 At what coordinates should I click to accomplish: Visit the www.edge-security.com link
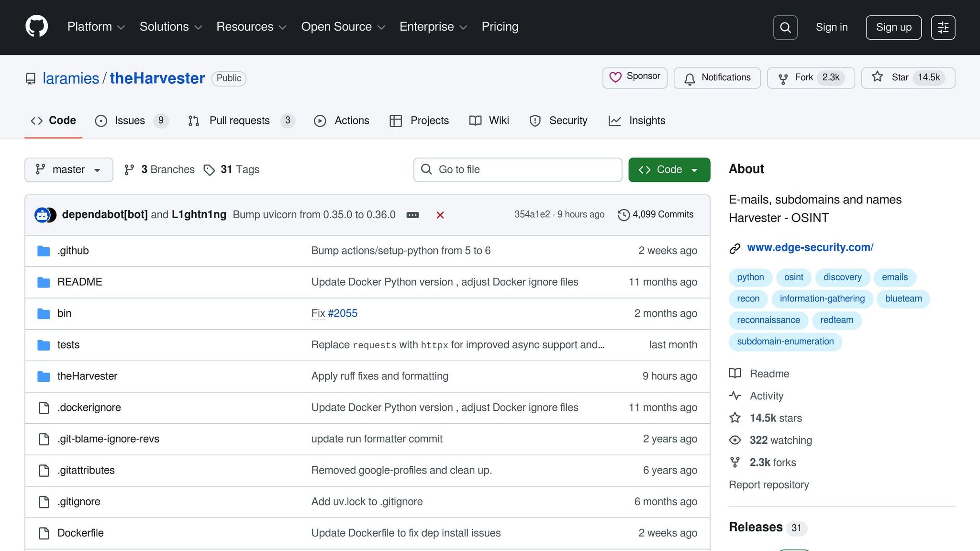tap(810, 247)
